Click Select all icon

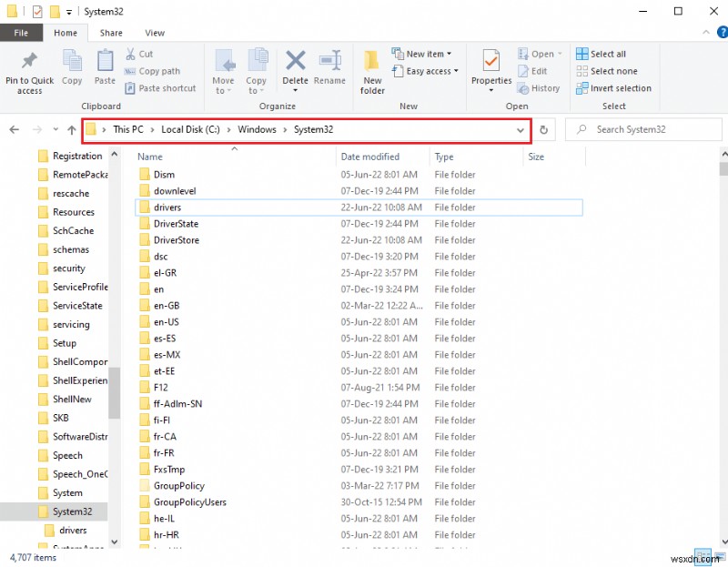click(x=581, y=54)
